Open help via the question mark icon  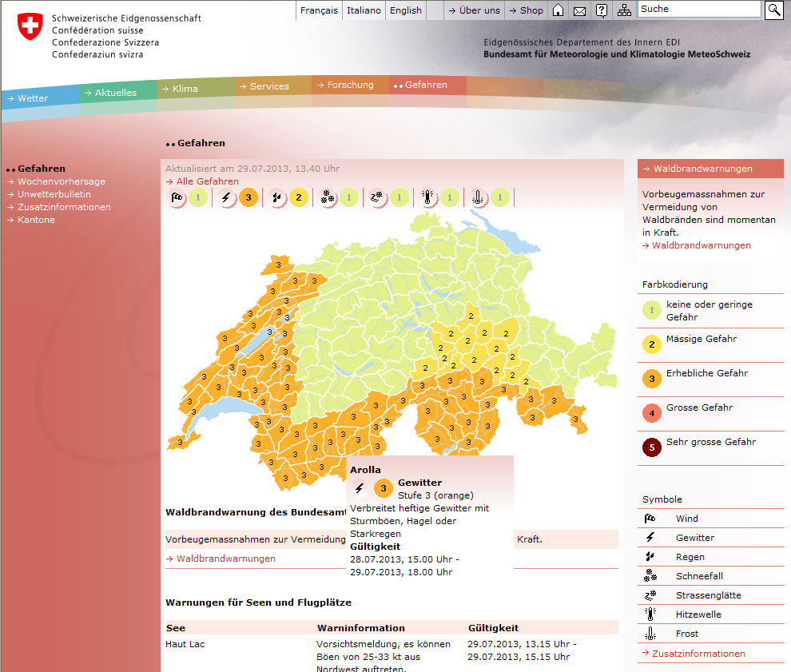[602, 10]
